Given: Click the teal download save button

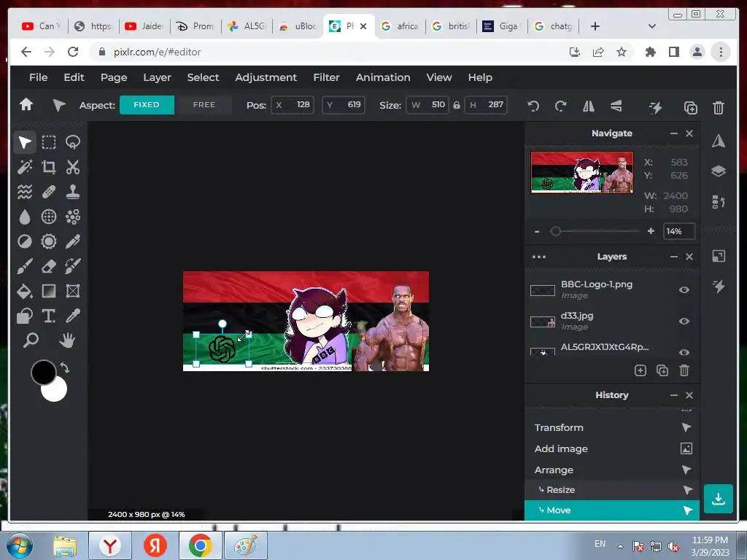Looking at the screenshot, I should (719, 499).
